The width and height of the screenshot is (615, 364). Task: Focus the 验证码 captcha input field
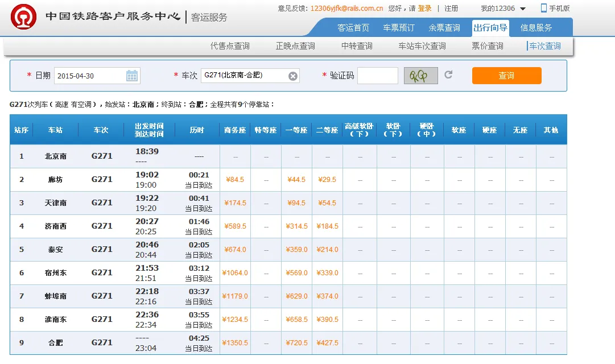[378, 76]
